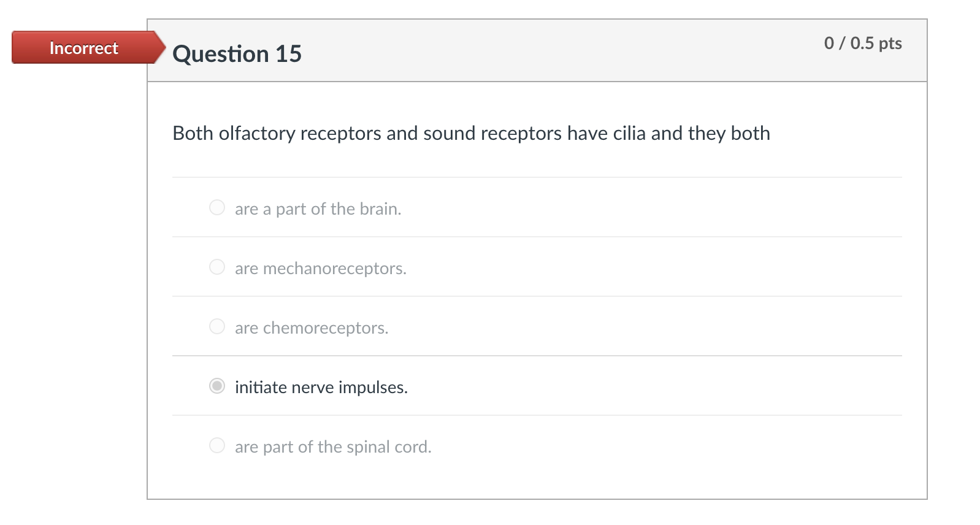Click the question prompt text about olfactory receptors
This screenshot has width=980, height=525.
tap(471, 133)
